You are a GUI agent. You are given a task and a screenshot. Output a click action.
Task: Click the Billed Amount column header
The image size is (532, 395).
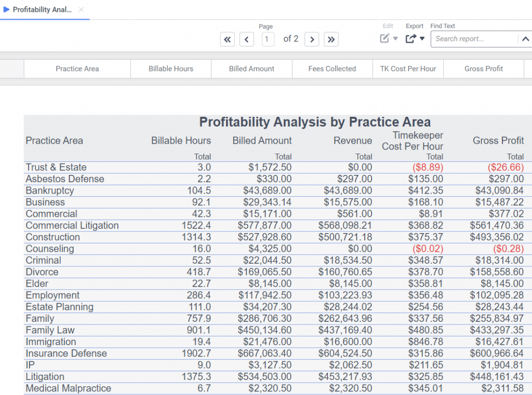coord(251,69)
